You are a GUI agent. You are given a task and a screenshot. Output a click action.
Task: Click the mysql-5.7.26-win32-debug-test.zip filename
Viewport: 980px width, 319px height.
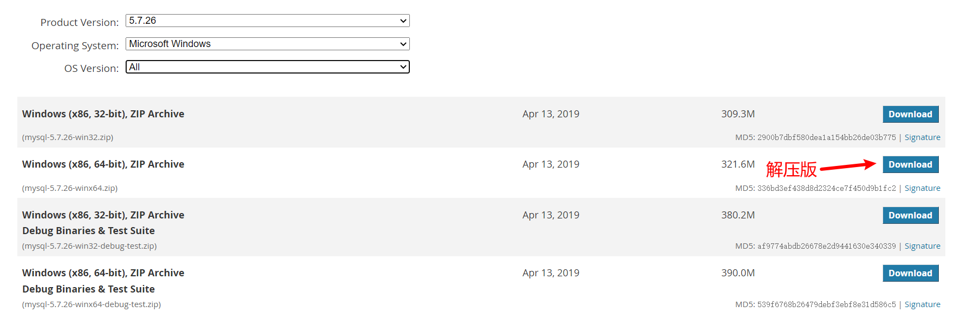[x=89, y=246]
